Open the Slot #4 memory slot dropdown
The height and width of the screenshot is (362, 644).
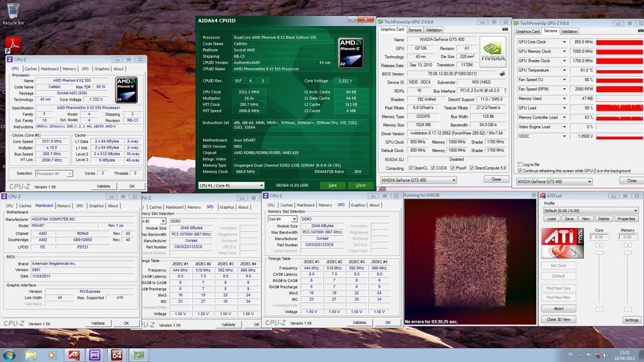(x=282, y=219)
